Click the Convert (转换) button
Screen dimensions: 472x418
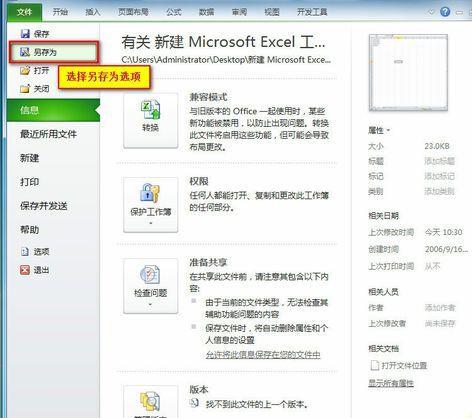point(151,121)
